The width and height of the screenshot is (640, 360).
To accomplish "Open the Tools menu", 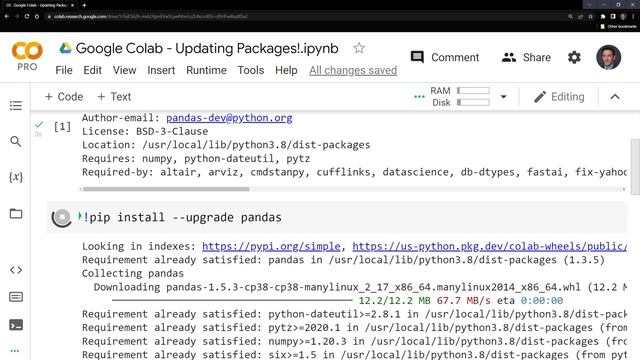I will (x=251, y=70).
